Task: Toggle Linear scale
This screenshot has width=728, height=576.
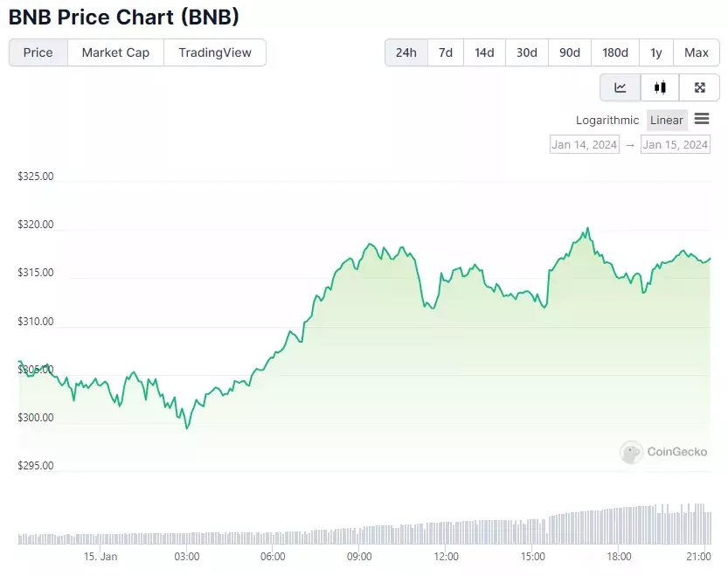Action: coord(666,121)
